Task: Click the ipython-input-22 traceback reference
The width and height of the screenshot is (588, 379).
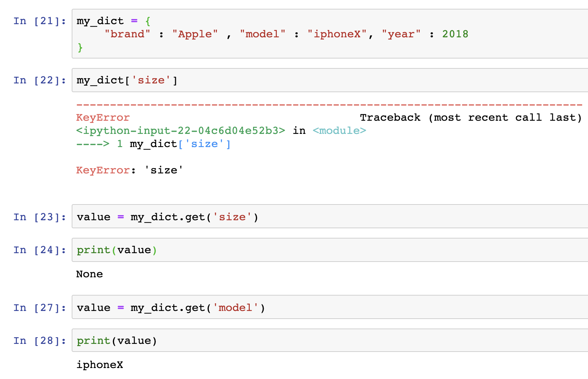Action: click(x=181, y=131)
